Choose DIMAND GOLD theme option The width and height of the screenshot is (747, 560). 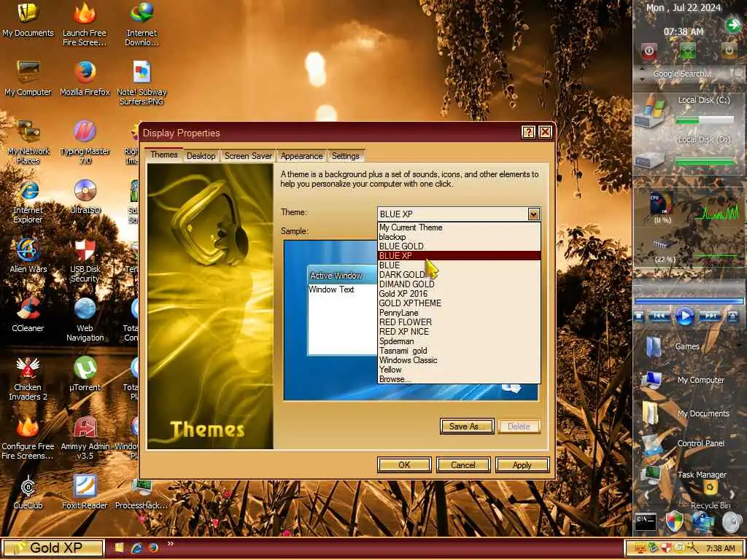[x=460, y=284]
